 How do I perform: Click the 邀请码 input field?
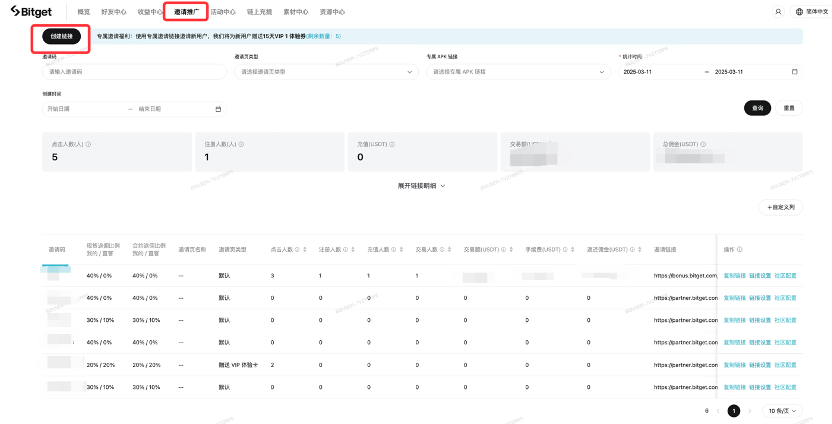coord(135,72)
